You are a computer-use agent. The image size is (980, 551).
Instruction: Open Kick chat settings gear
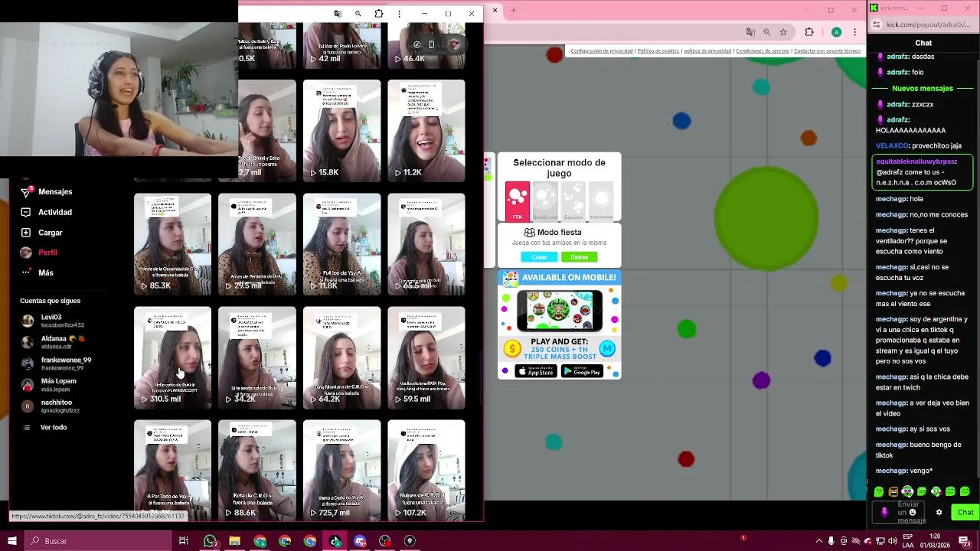[x=939, y=512]
